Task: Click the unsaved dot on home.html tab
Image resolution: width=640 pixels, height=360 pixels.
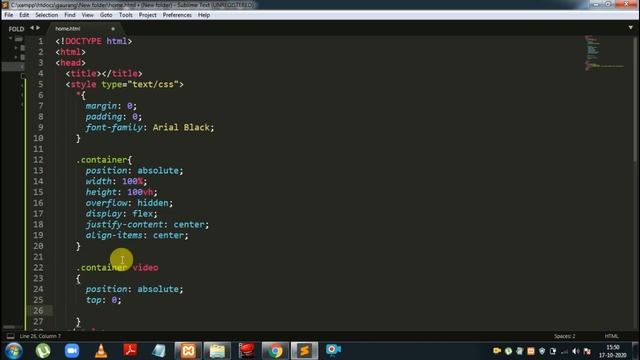Action: tap(113, 29)
